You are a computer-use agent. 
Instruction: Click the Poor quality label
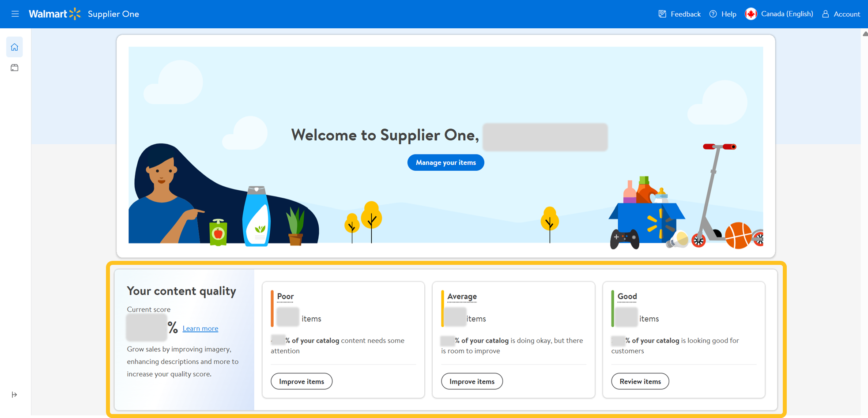(x=285, y=296)
